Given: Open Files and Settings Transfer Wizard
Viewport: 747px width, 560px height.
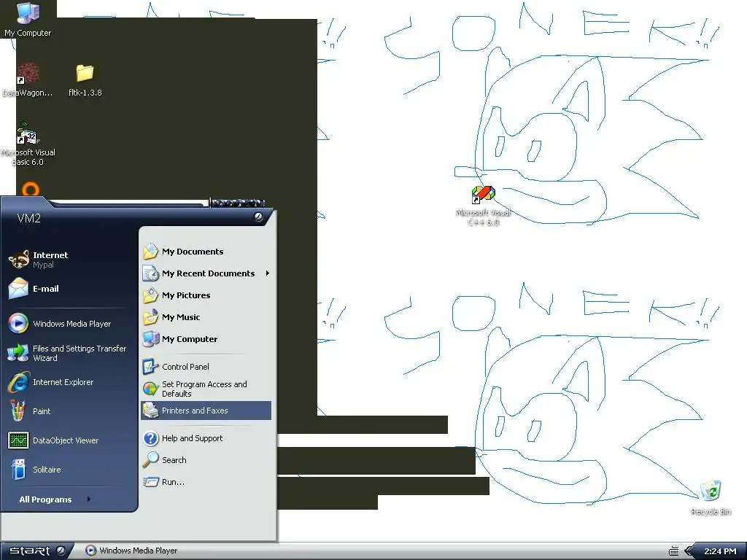Looking at the screenshot, I should click(x=68, y=353).
